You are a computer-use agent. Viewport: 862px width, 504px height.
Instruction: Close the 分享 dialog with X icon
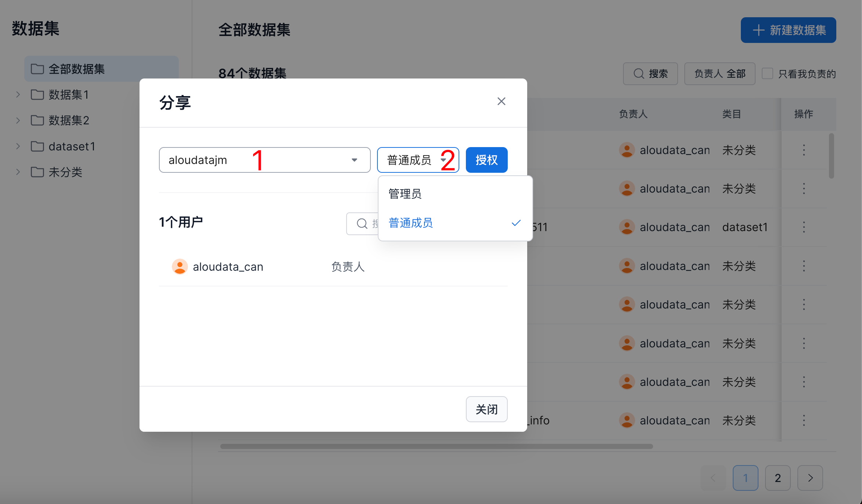pyautogui.click(x=501, y=101)
